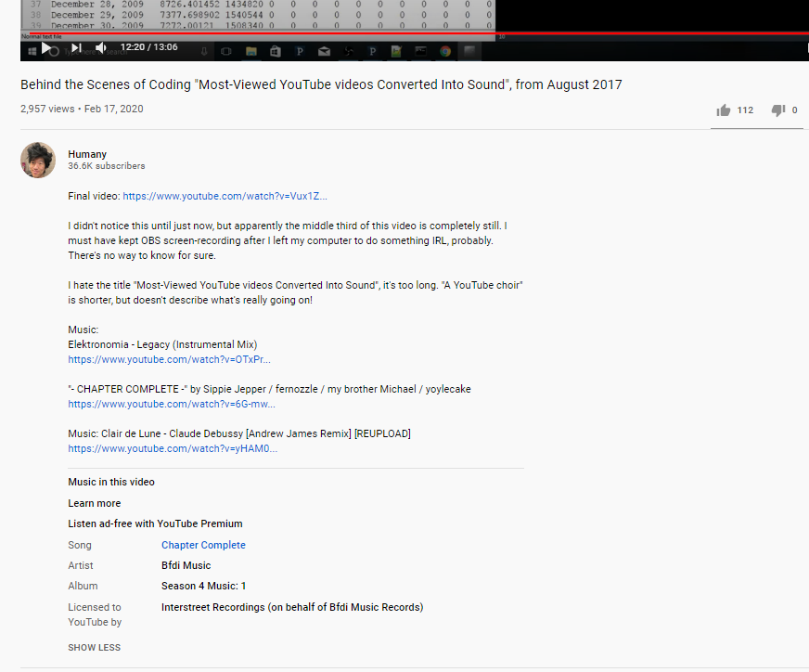Click the Interstreet Recordings licensing text
The height and width of the screenshot is (672, 809).
pyautogui.click(x=292, y=607)
